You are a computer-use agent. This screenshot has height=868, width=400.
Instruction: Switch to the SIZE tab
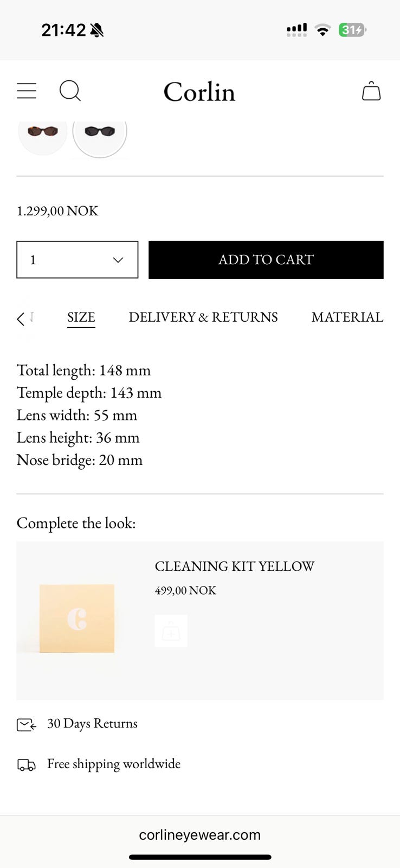click(x=81, y=317)
